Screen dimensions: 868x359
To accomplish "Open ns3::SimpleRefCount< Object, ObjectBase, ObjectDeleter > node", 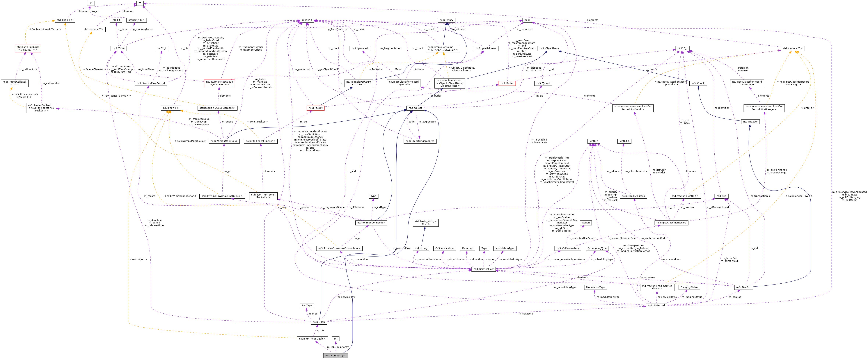I will click(x=450, y=83).
